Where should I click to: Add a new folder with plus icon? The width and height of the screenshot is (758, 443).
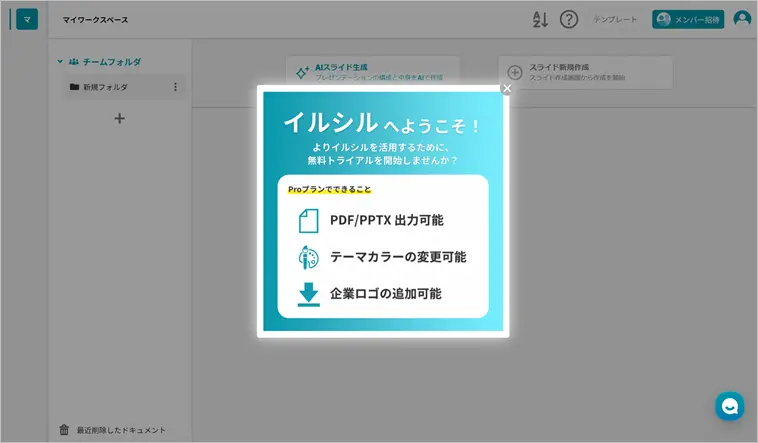[x=119, y=118]
